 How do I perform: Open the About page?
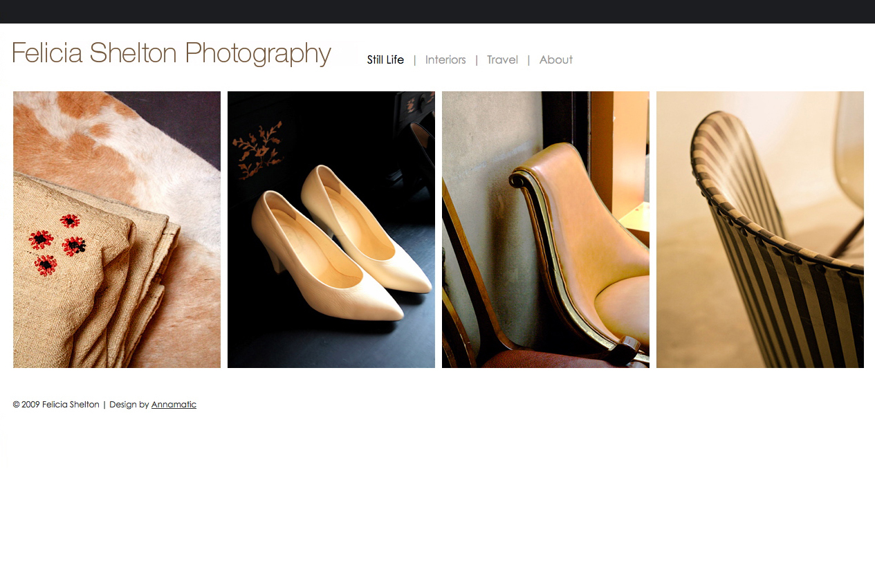coord(555,60)
